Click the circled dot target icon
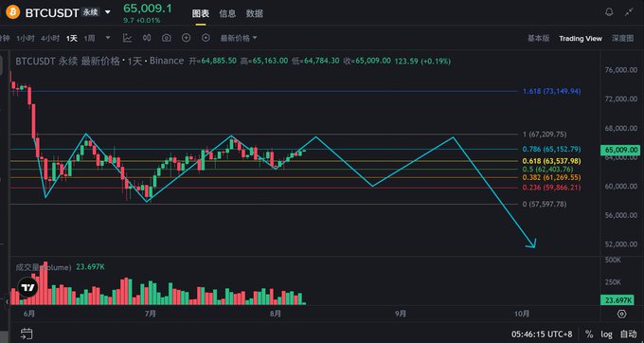The height and width of the screenshot is (343, 644). [206, 38]
